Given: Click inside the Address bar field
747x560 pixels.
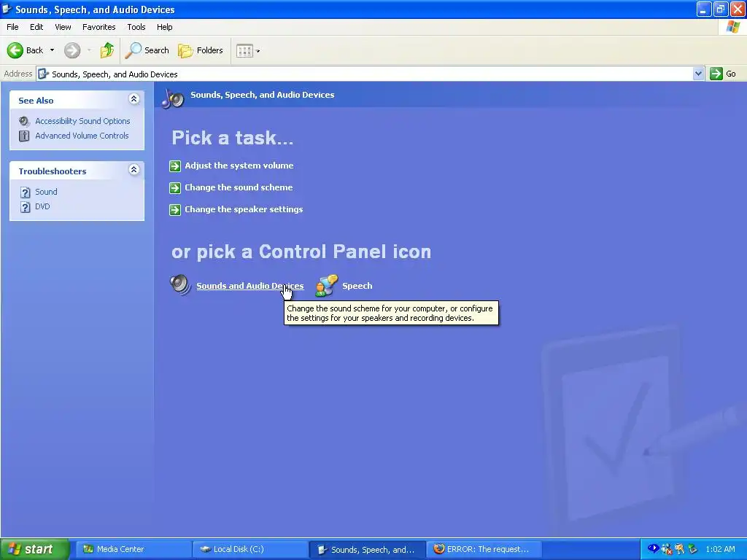Looking at the screenshot, I should 365,74.
